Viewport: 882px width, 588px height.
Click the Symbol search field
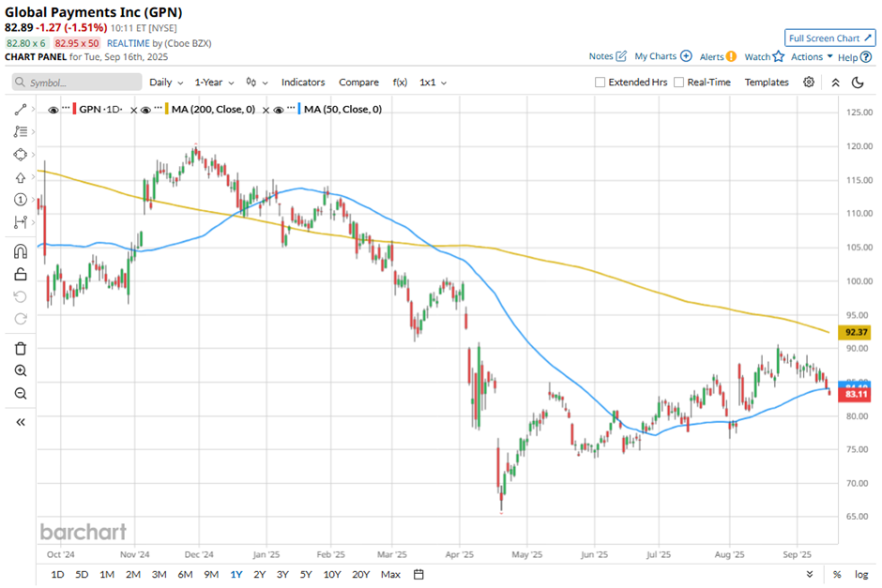click(77, 83)
